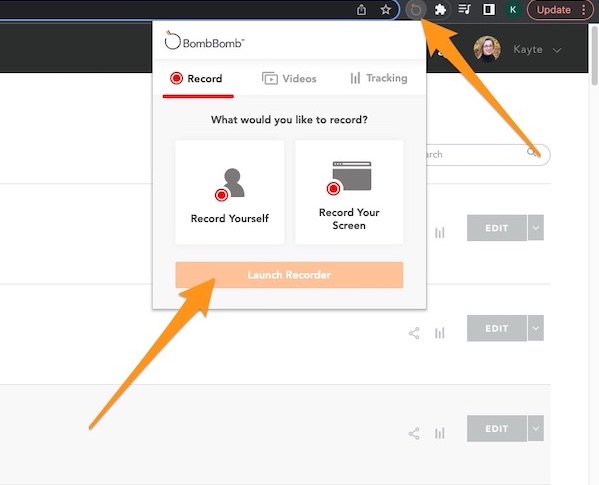Click the Update button in Chrome
Viewport: 599px width, 485px height.
[559, 10]
